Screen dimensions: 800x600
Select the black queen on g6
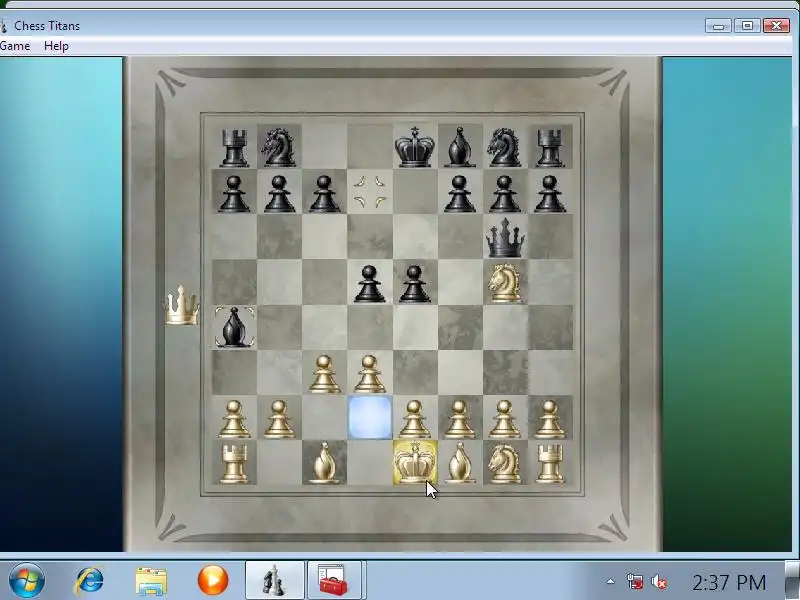pyautogui.click(x=505, y=237)
